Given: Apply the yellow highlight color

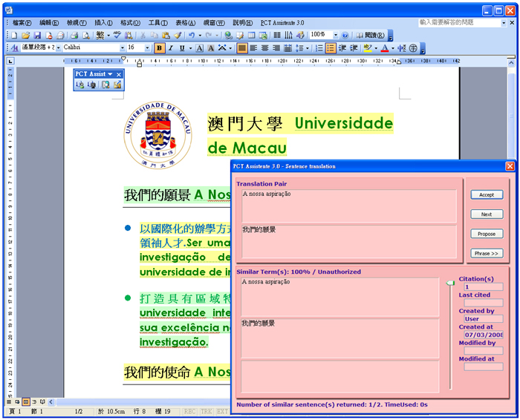Looking at the screenshot, I should click(x=367, y=48).
